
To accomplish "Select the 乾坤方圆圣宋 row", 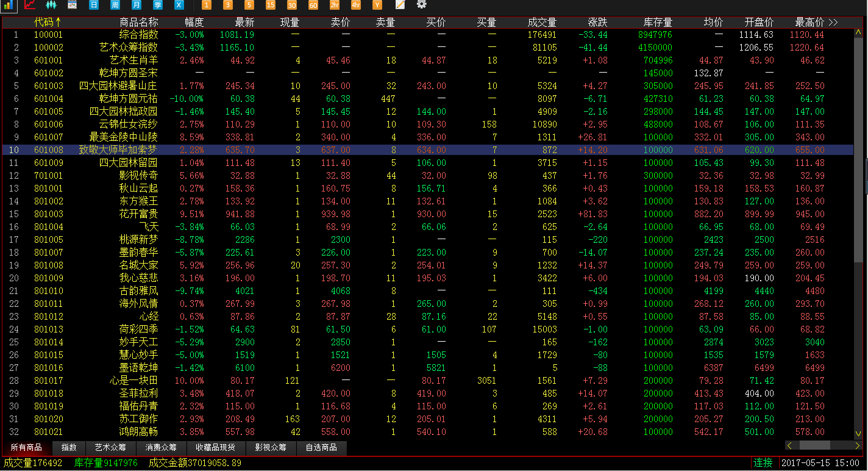I will pyautogui.click(x=427, y=73).
